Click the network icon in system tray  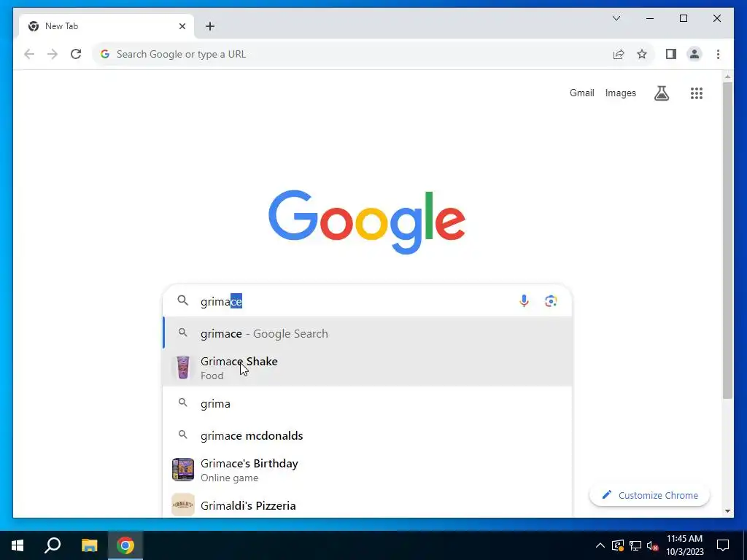[635, 545]
